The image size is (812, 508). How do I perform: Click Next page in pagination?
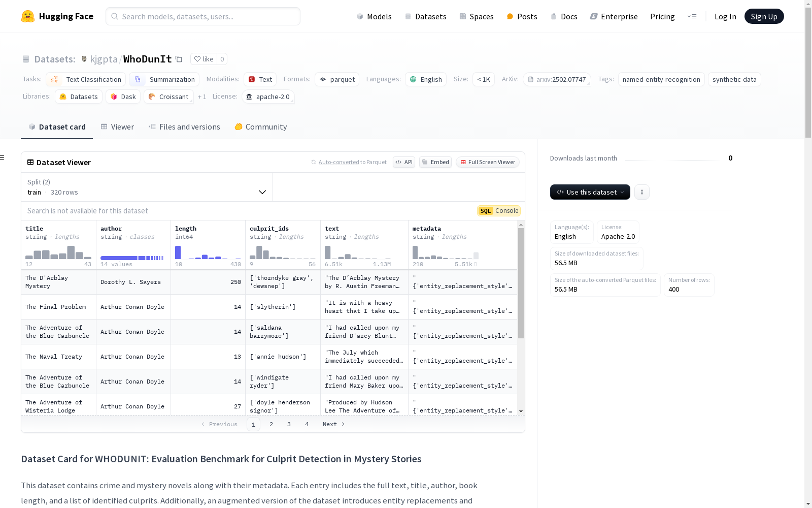[x=334, y=424]
